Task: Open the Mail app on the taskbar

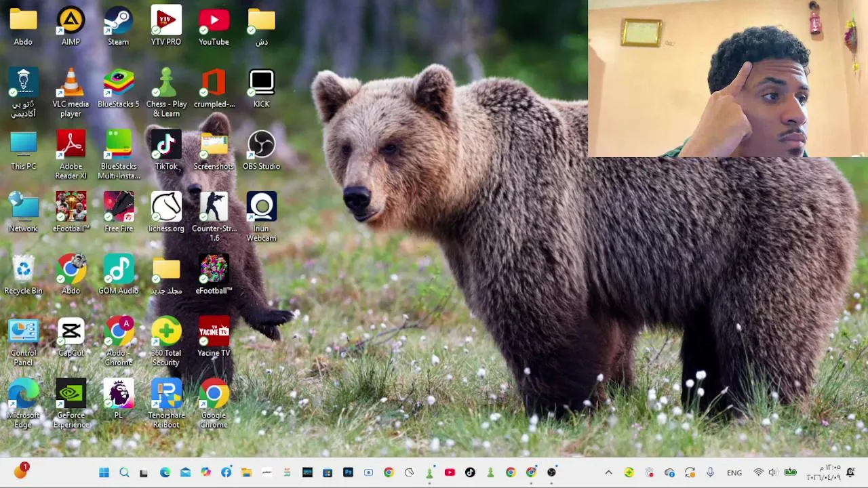Action: click(185, 472)
